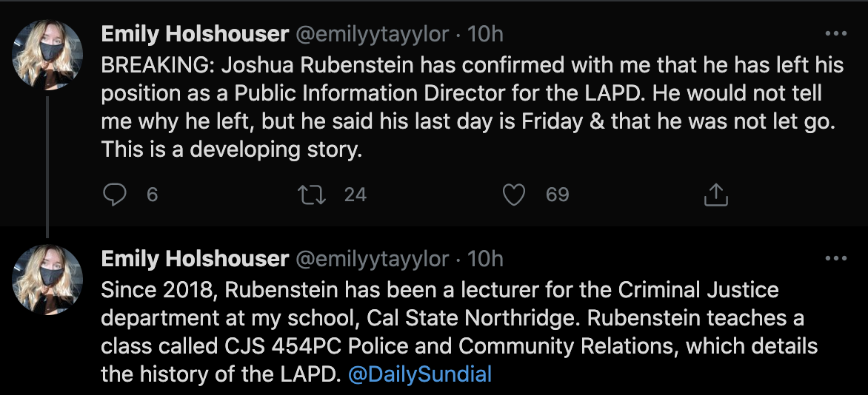Click the 10h timestamp on the second tweet

tap(486, 259)
